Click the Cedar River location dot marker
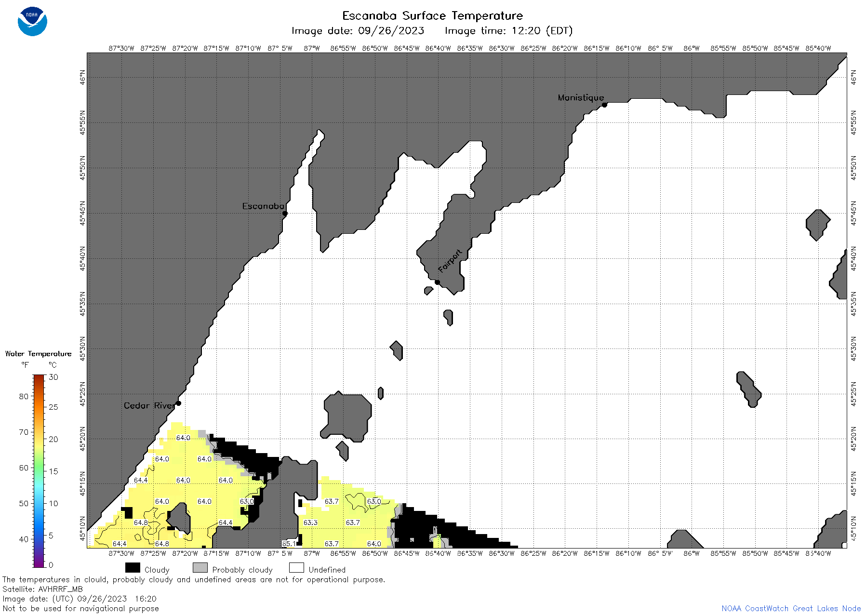 point(178,403)
